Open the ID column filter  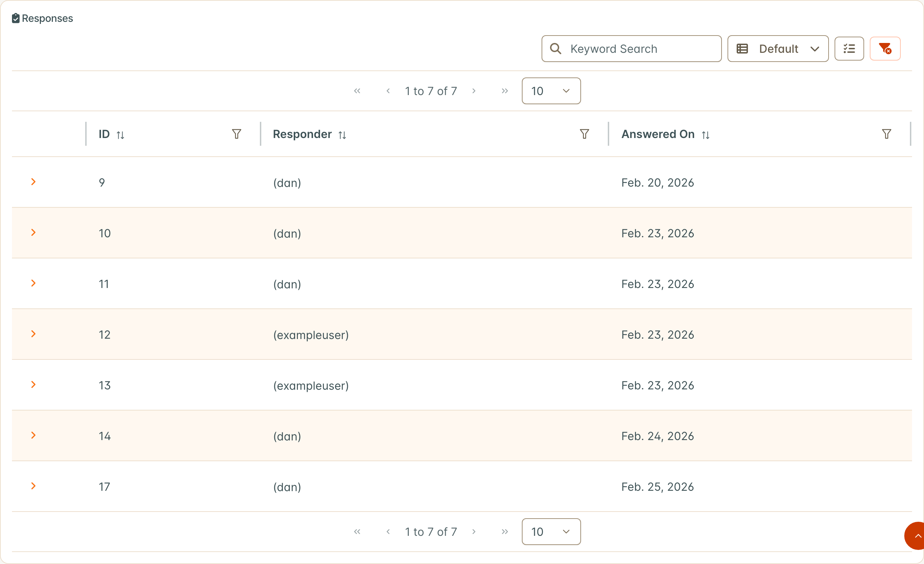pos(237,134)
